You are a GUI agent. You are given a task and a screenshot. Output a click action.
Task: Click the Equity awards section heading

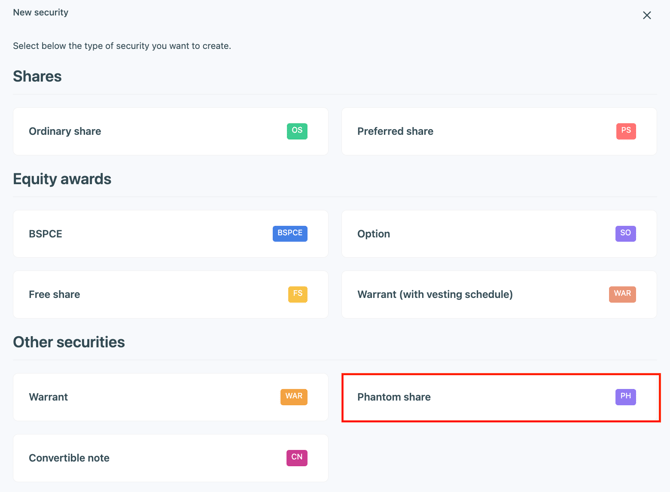62,179
